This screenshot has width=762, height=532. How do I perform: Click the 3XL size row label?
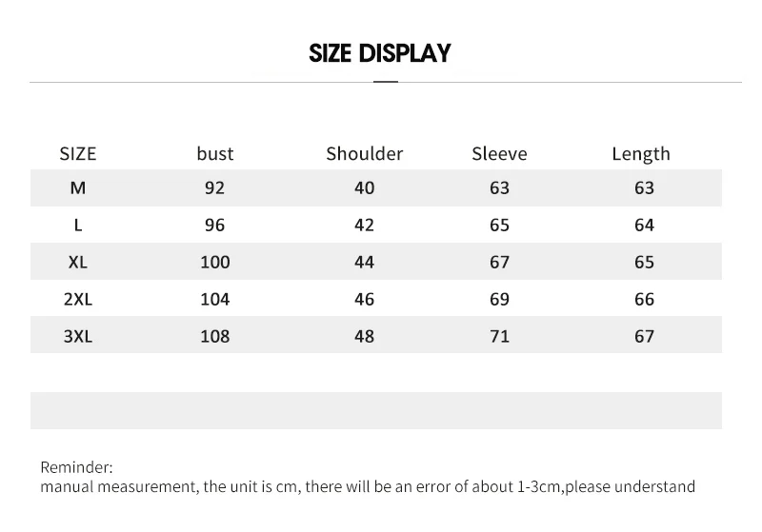click(x=78, y=336)
